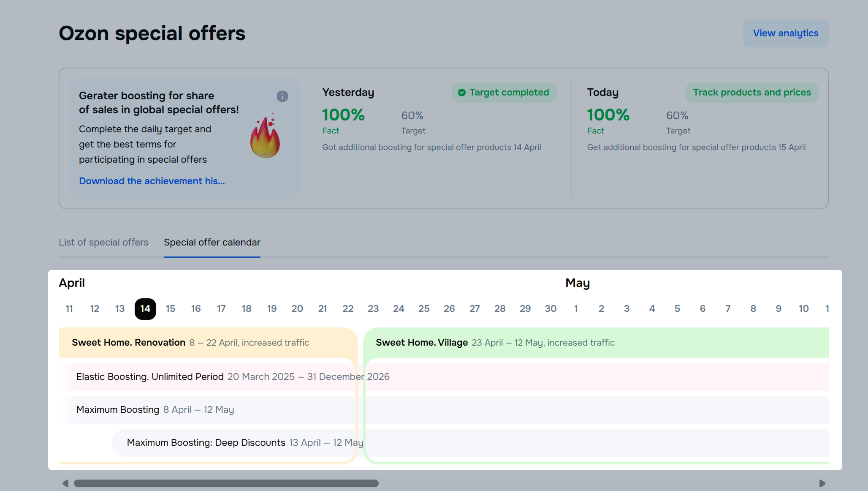
Task: Click the scrollbar left arrow
Action: tap(65, 483)
